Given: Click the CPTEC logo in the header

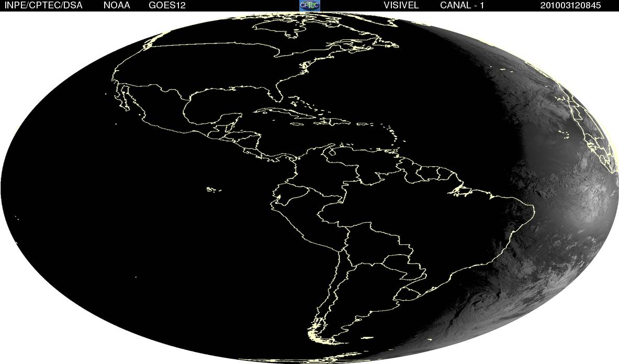Looking at the screenshot, I should click(310, 6).
